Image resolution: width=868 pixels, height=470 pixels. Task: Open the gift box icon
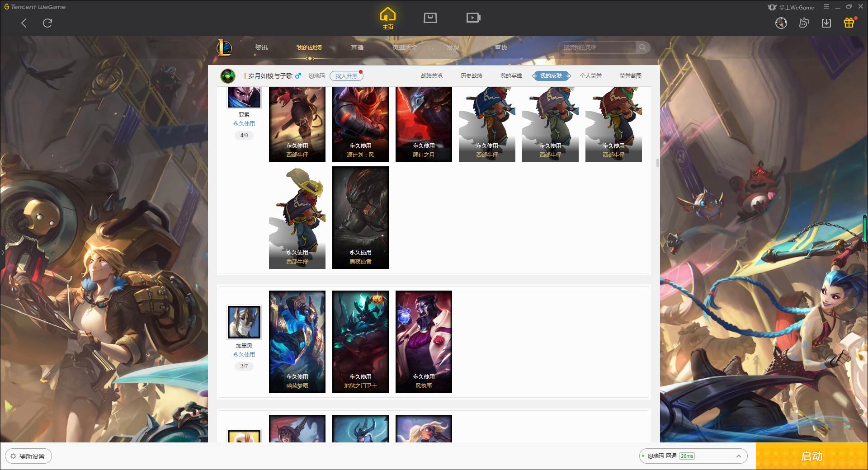click(849, 23)
